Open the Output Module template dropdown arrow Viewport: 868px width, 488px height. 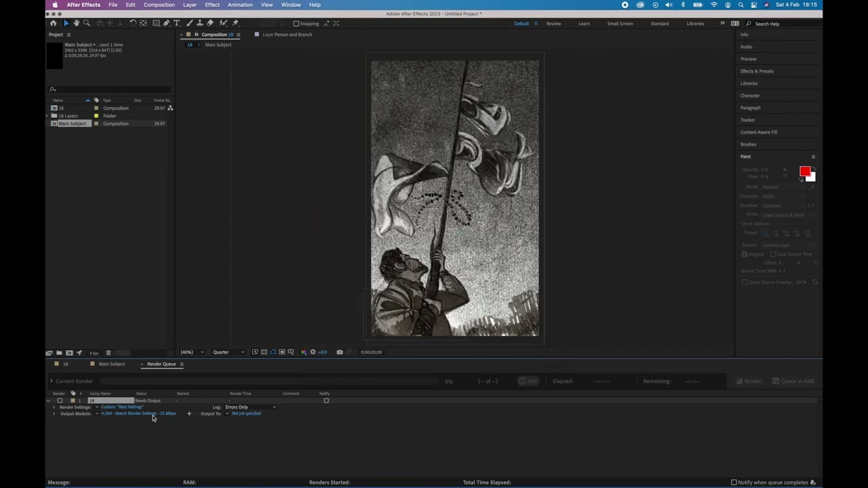96,413
